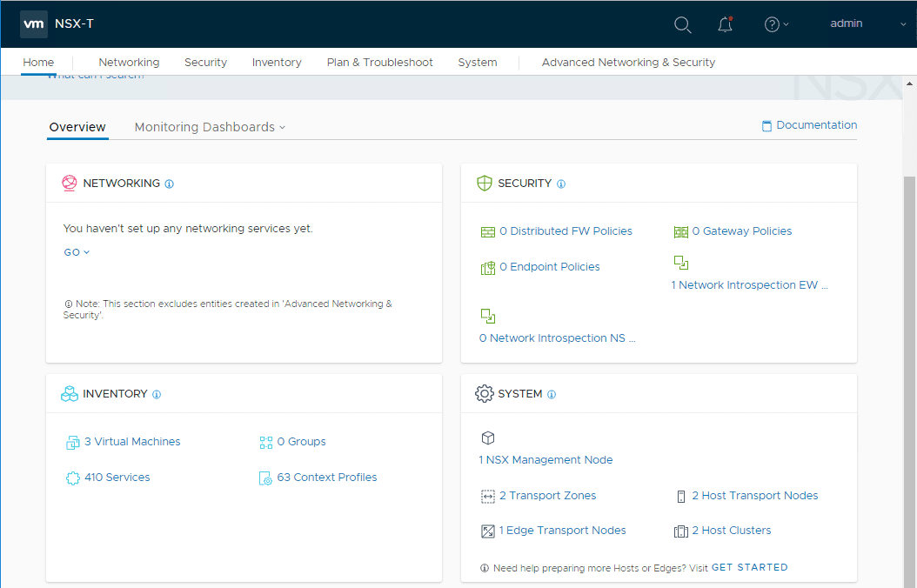This screenshot has height=588, width=917.
Task: Click the Inventory section info icon
Action: (x=157, y=395)
